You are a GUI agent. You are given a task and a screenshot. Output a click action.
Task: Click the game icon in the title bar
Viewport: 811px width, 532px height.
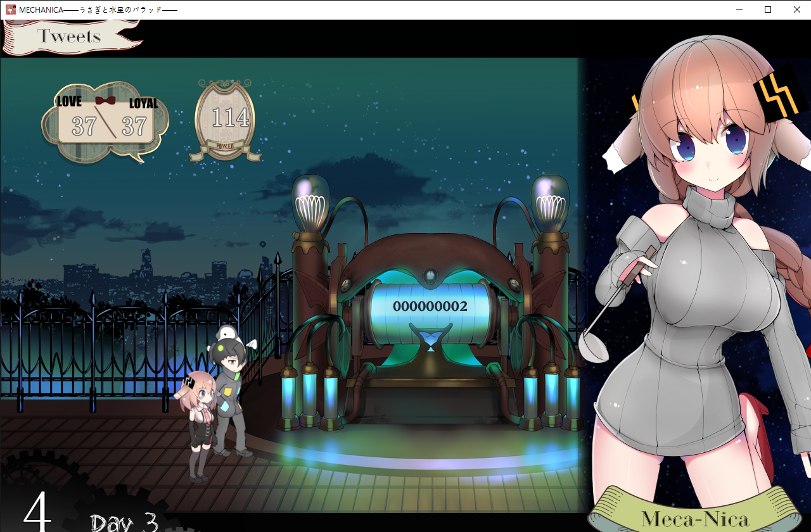pos(11,9)
